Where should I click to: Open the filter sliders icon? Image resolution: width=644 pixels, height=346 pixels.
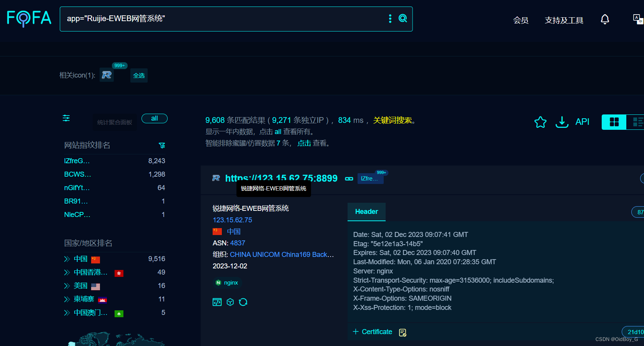pos(66,118)
